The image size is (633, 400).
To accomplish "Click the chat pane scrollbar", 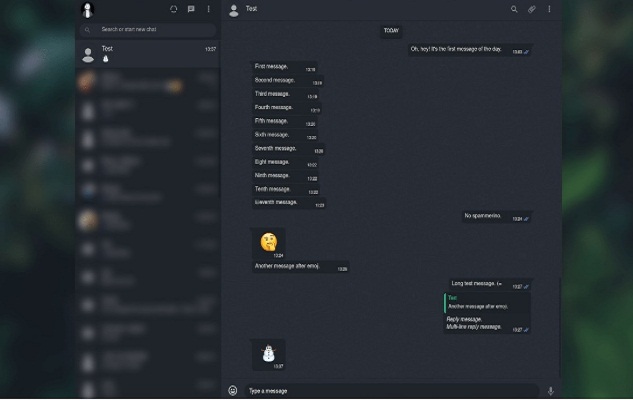I will pyautogui.click(x=560, y=326).
